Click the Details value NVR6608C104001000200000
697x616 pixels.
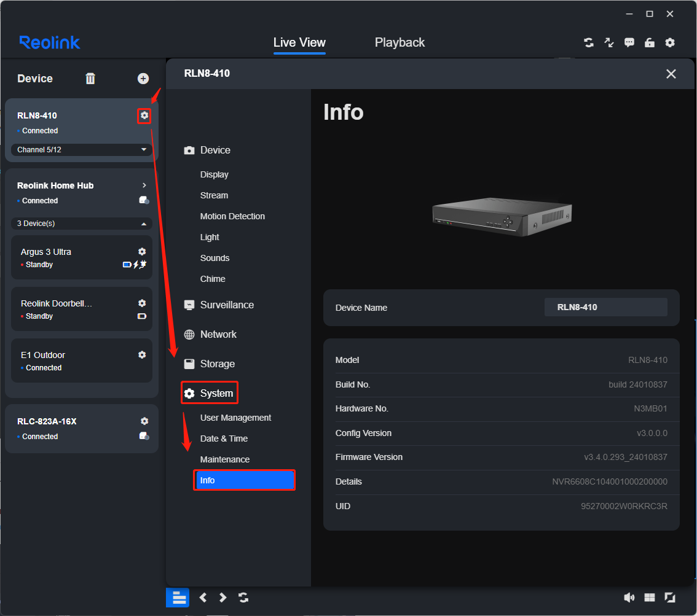click(610, 482)
